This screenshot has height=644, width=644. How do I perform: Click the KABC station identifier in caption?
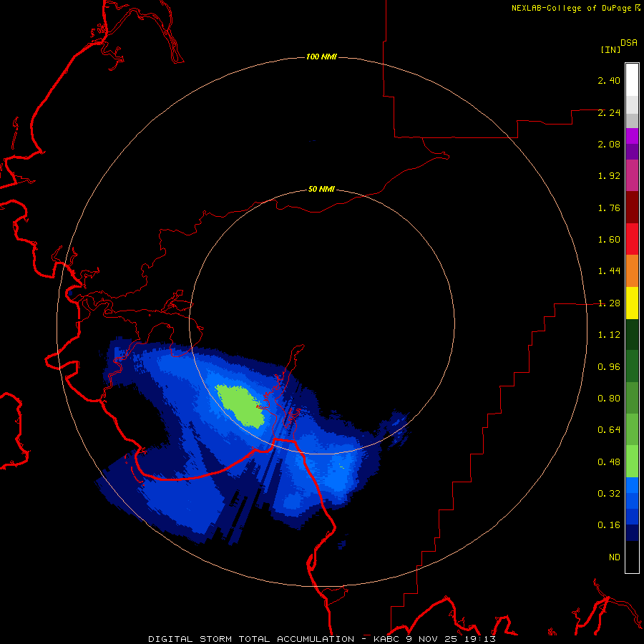[x=386, y=639]
